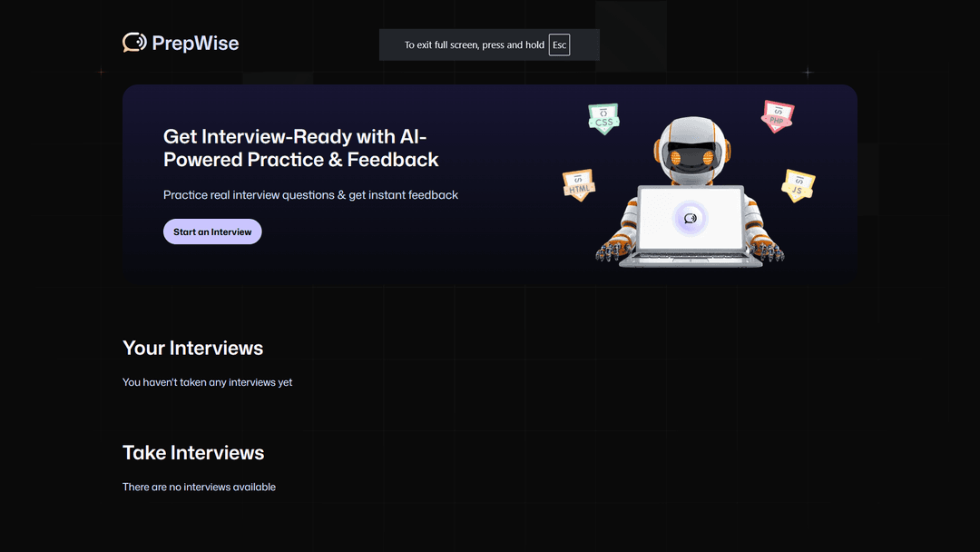The image size is (980, 552).
Task: Click the HTML badge icon
Action: tap(579, 185)
